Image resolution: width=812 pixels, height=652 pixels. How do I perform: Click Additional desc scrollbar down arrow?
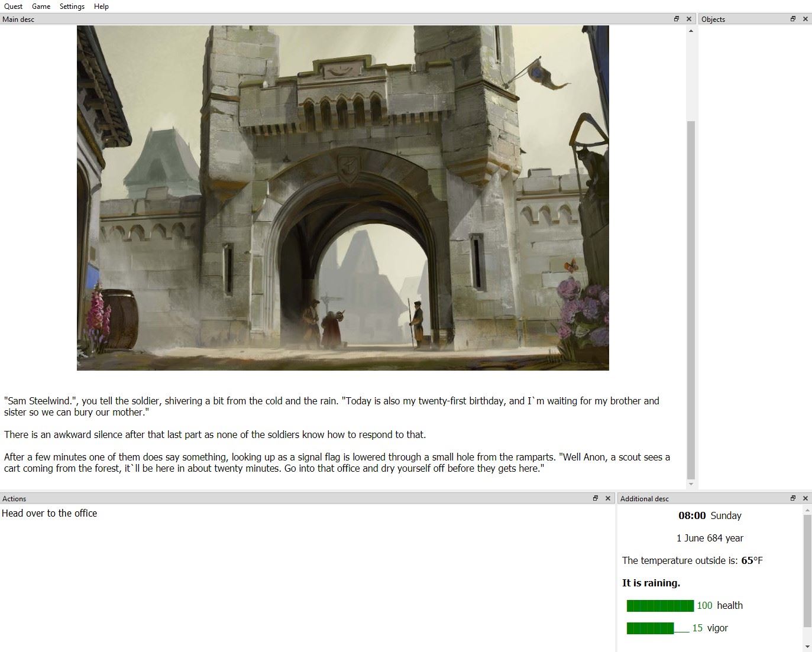coord(807,646)
